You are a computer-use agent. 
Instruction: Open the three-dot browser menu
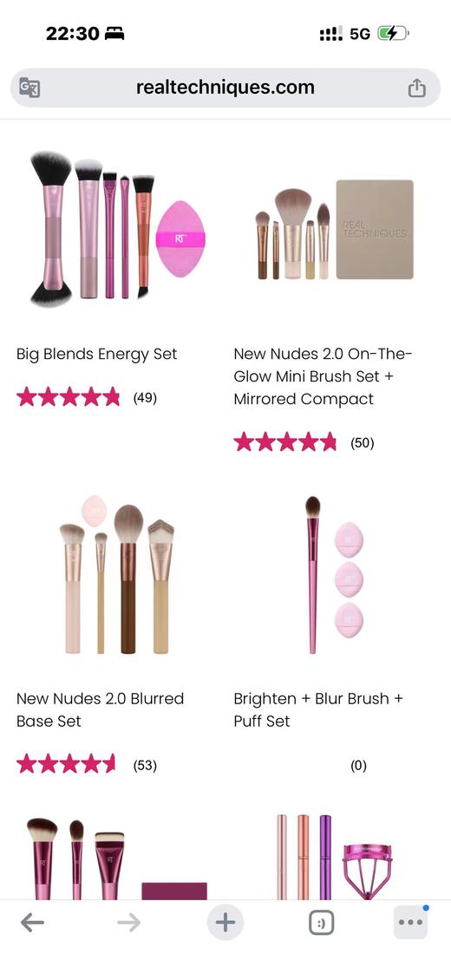tap(410, 922)
